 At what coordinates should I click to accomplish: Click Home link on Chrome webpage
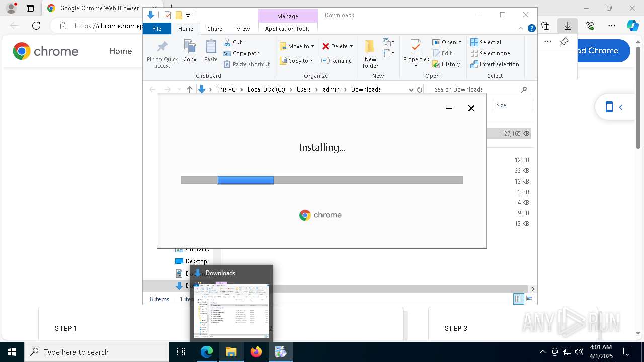121,51
